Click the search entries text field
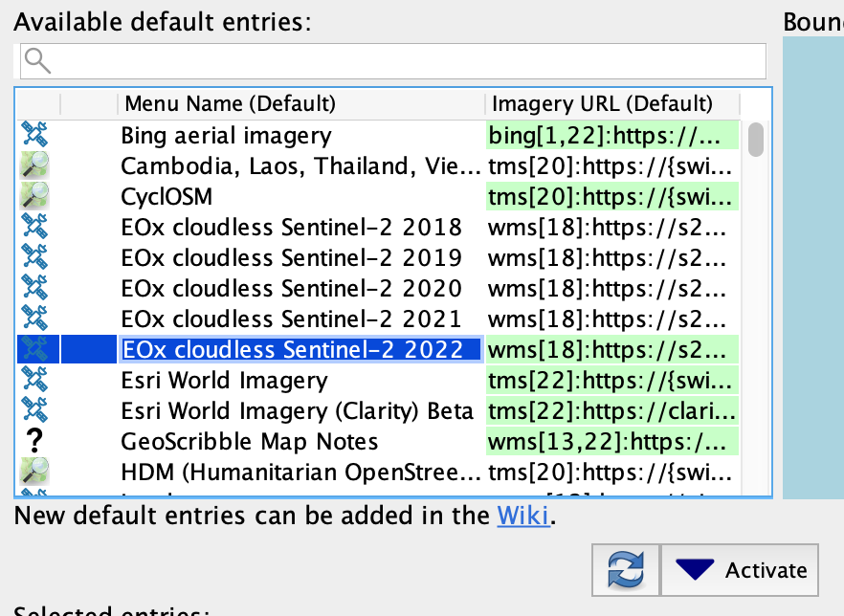844x616 pixels. click(x=402, y=61)
